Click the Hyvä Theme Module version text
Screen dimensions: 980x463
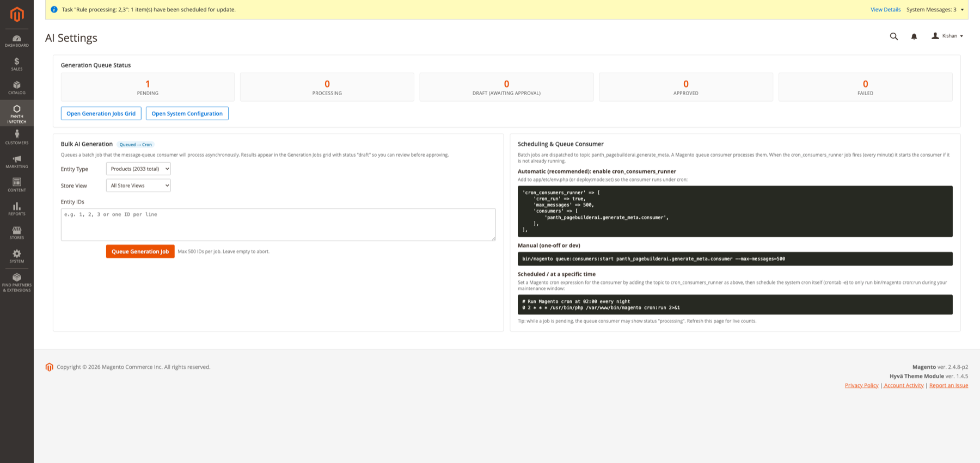(x=929, y=376)
